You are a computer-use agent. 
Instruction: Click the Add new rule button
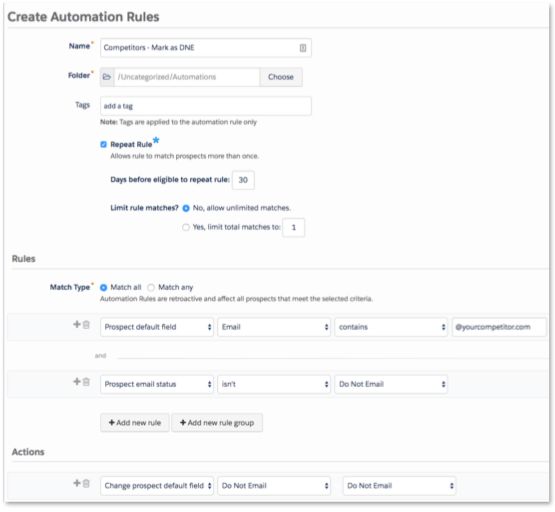[x=135, y=422]
